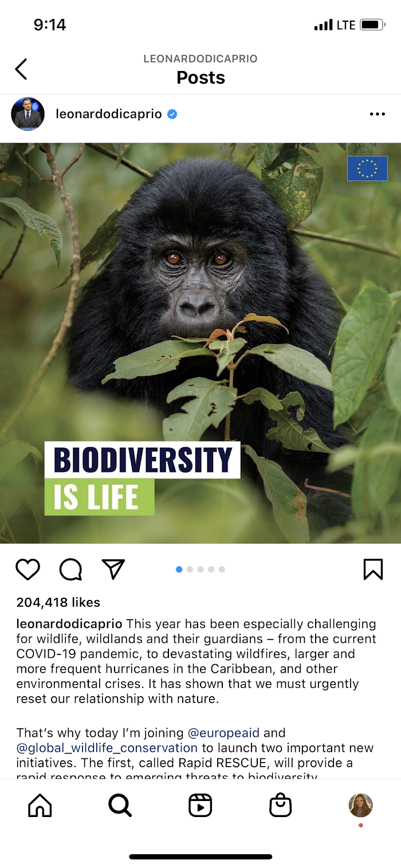Open your profile tab avatar

tap(361, 805)
